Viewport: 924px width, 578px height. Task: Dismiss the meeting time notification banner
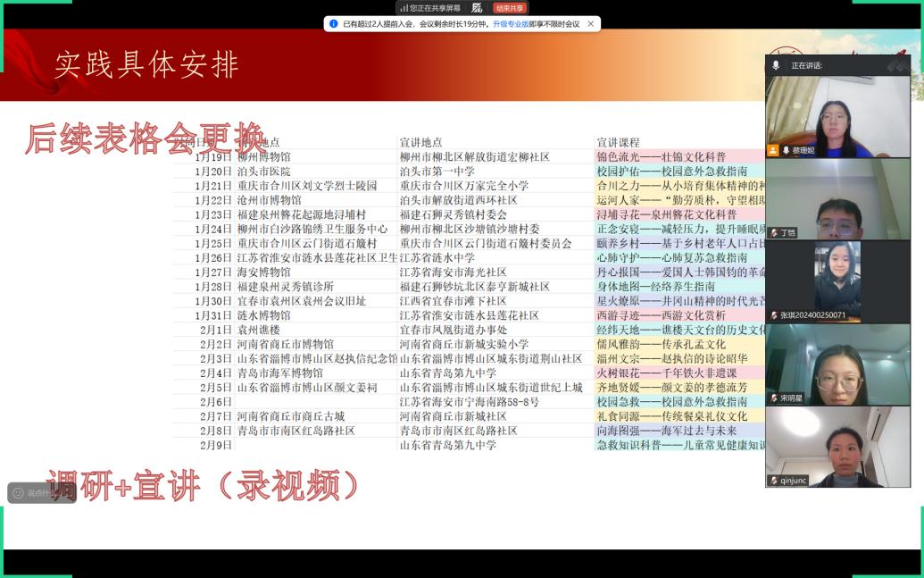point(590,24)
